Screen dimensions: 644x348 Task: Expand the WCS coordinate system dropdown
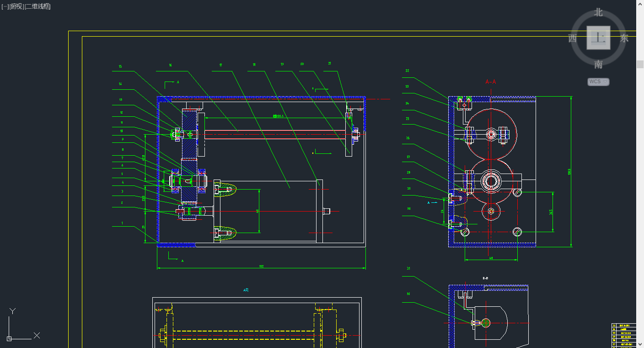(x=598, y=82)
